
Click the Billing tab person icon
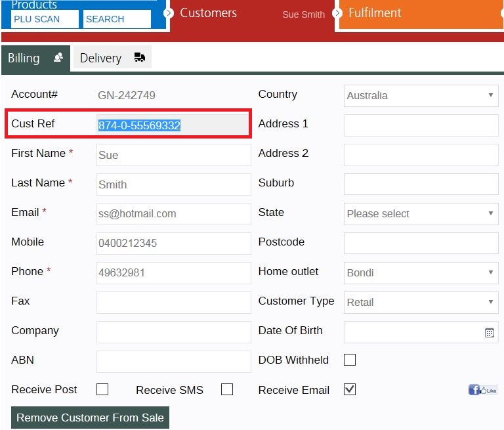coord(58,58)
